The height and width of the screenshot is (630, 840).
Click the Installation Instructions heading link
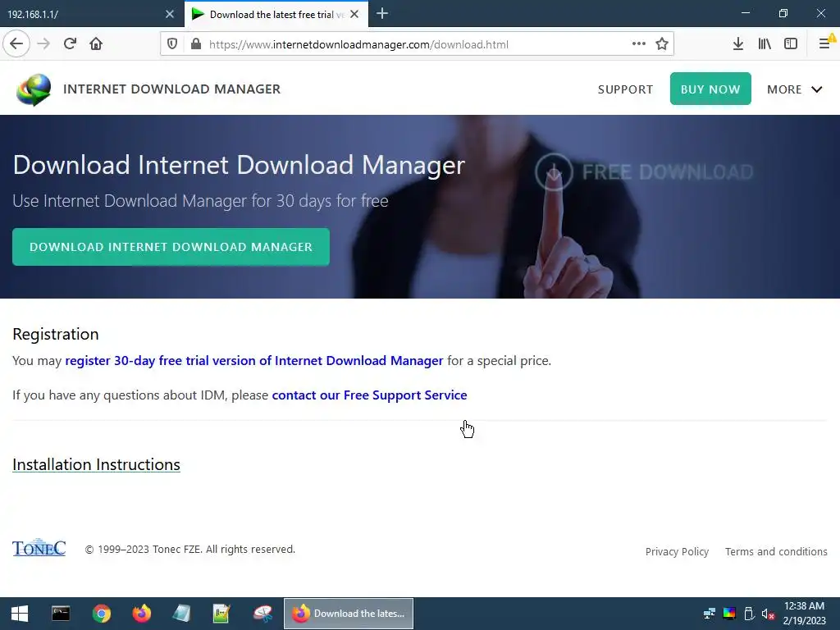pos(97,464)
